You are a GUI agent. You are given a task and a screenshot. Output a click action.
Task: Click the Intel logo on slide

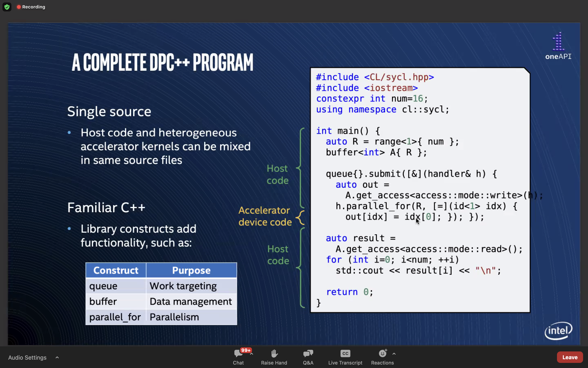(558, 331)
